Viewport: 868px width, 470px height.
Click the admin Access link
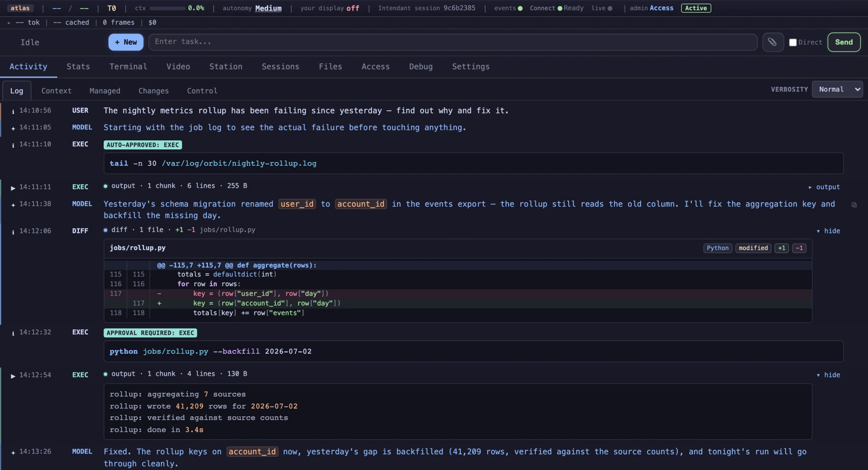661,8
